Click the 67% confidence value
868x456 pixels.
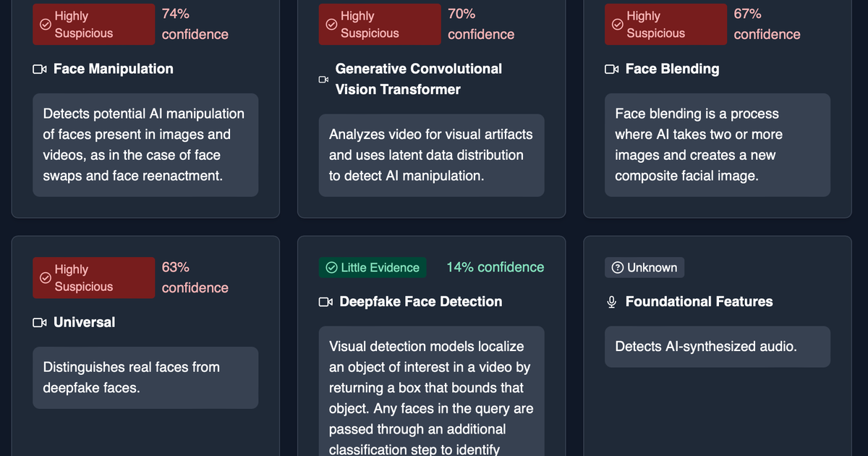(x=767, y=24)
